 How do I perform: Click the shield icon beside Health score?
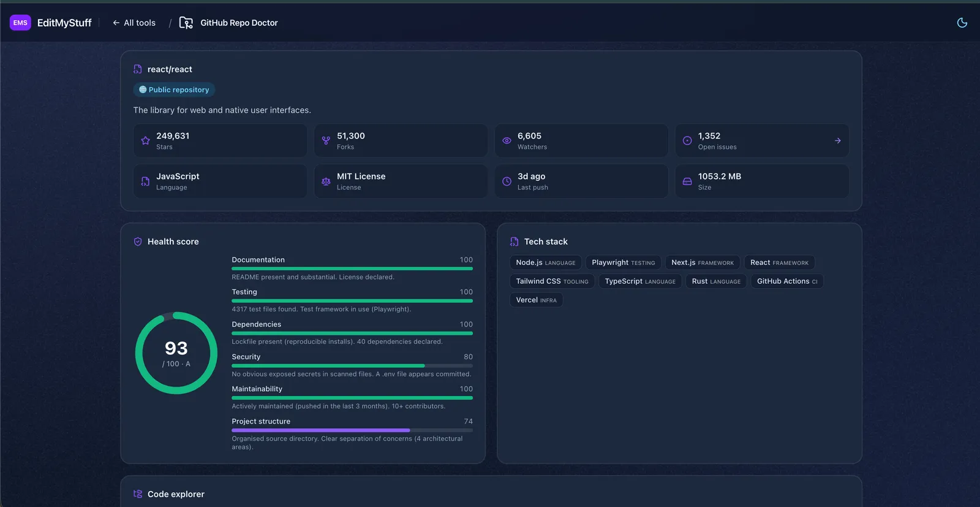138,242
